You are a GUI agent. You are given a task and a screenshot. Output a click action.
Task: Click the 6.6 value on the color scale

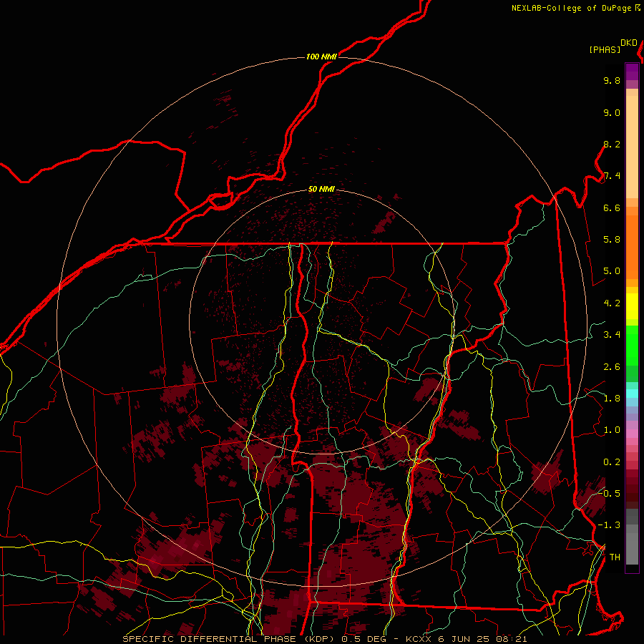[x=612, y=208]
